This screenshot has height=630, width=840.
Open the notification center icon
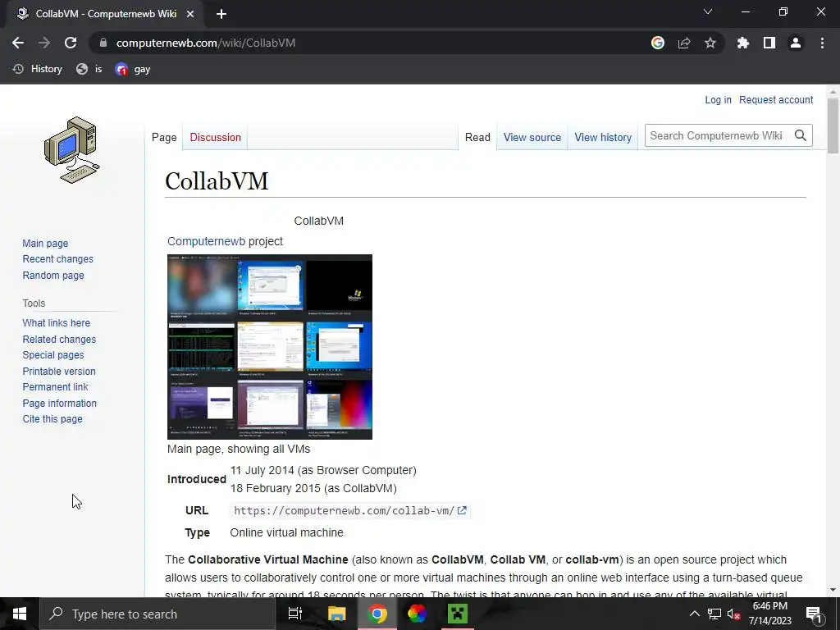pyautogui.click(x=813, y=614)
